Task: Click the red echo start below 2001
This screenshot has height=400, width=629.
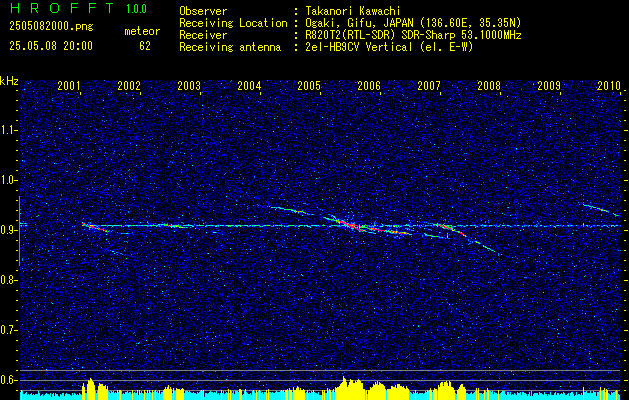Action: 94,227
